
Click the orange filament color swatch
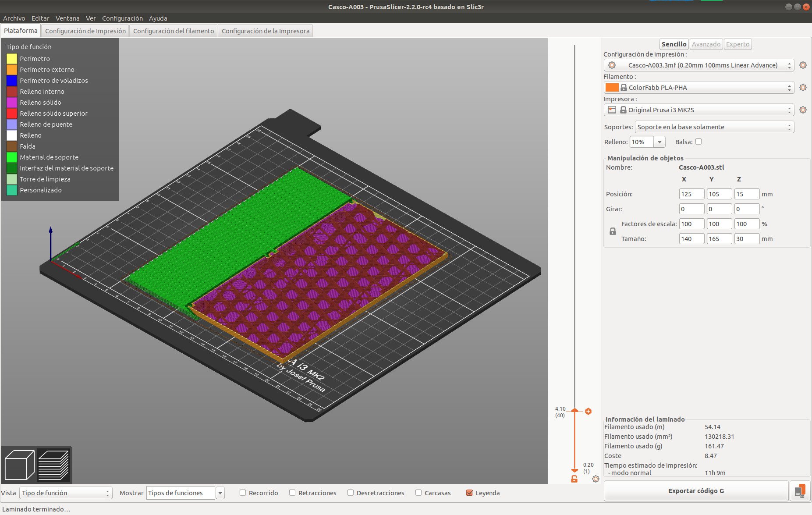[x=612, y=87]
